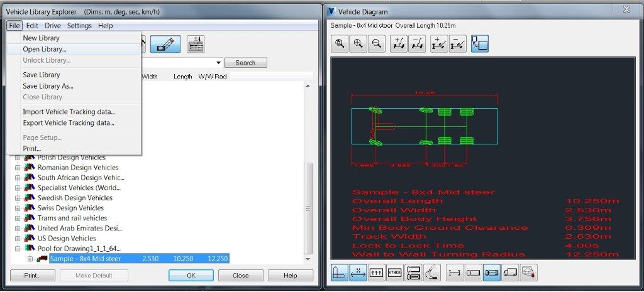Choose Import Vehicle Tracking data...
The height and width of the screenshot is (292, 644).
tap(74, 112)
